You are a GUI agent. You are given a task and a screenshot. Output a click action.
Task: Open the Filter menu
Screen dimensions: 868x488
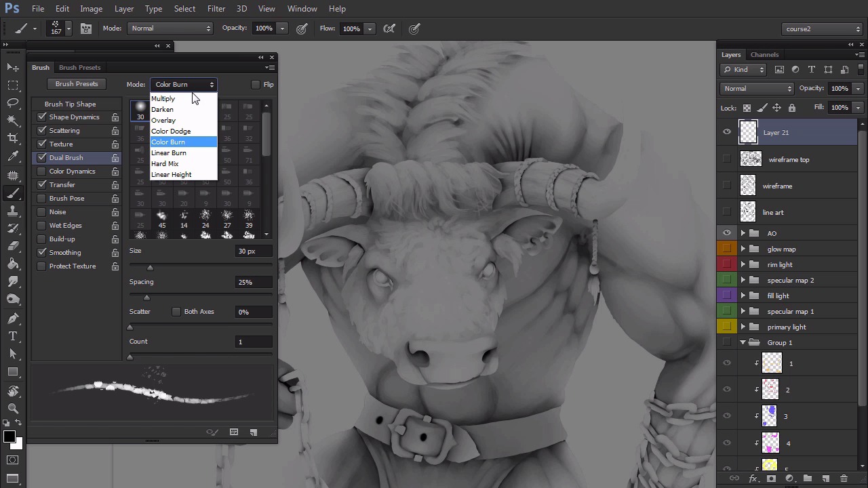[216, 9]
